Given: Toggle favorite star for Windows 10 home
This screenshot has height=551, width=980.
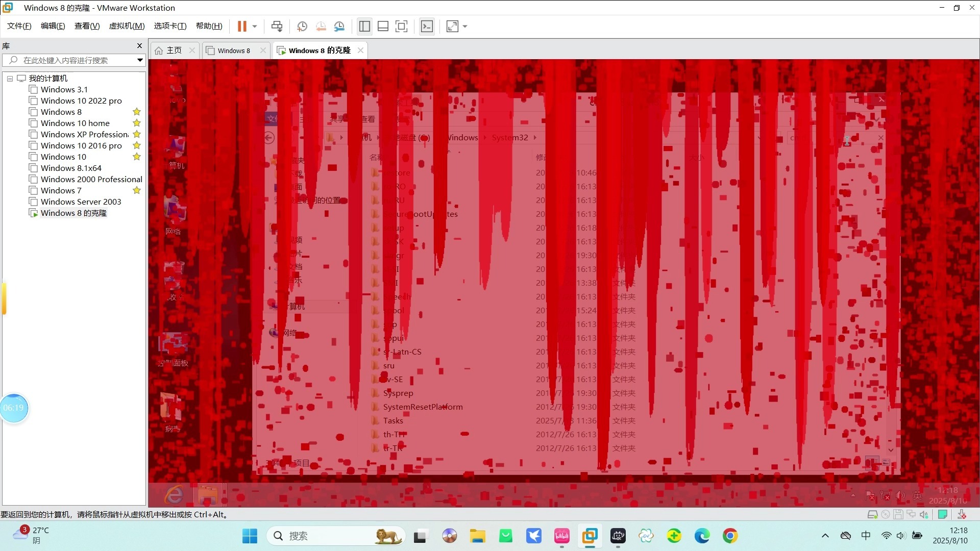Looking at the screenshot, I should coord(137,123).
